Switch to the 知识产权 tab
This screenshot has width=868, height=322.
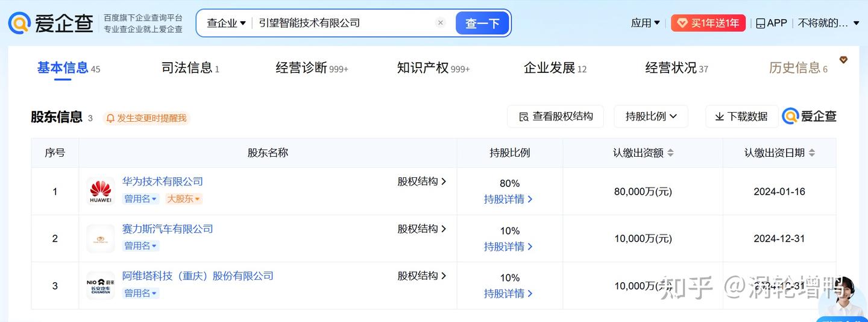(x=433, y=68)
